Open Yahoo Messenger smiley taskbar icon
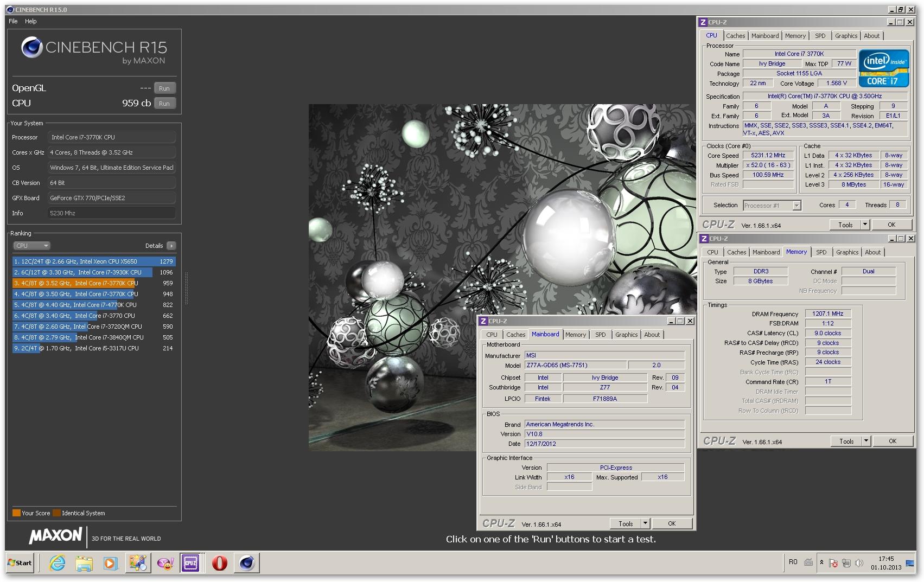 point(165,563)
